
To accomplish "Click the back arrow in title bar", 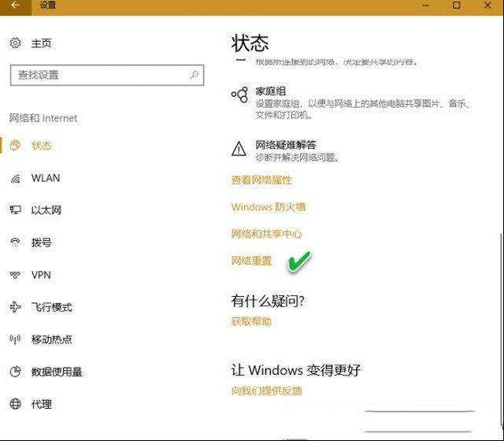I will click(x=15, y=6).
